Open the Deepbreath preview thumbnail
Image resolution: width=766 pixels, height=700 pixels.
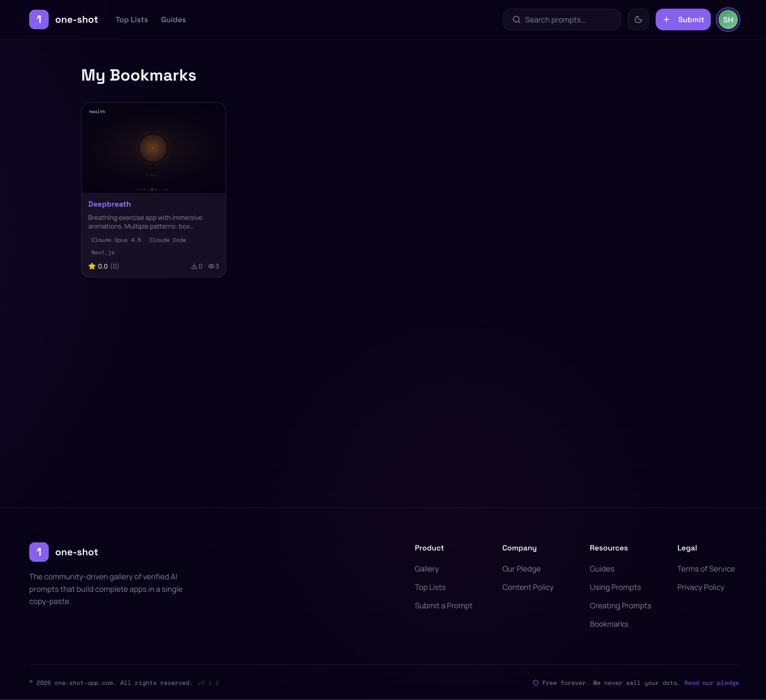click(x=154, y=148)
